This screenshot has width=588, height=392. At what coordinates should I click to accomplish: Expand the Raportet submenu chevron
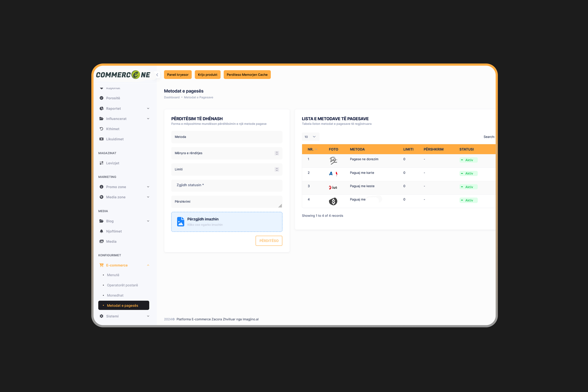148,108
